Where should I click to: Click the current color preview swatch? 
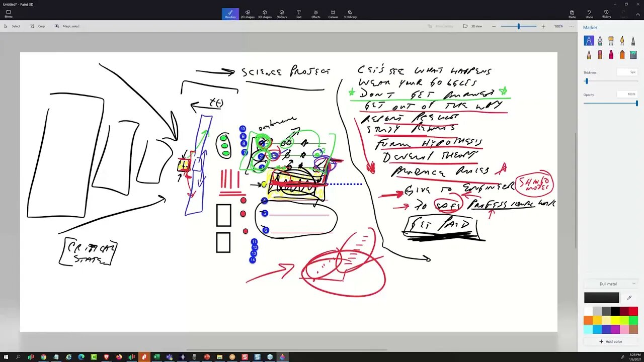click(601, 298)
